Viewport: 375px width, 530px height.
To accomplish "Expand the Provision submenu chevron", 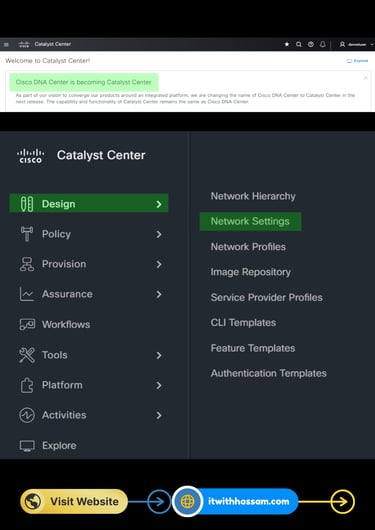I will tap(159, 264).
